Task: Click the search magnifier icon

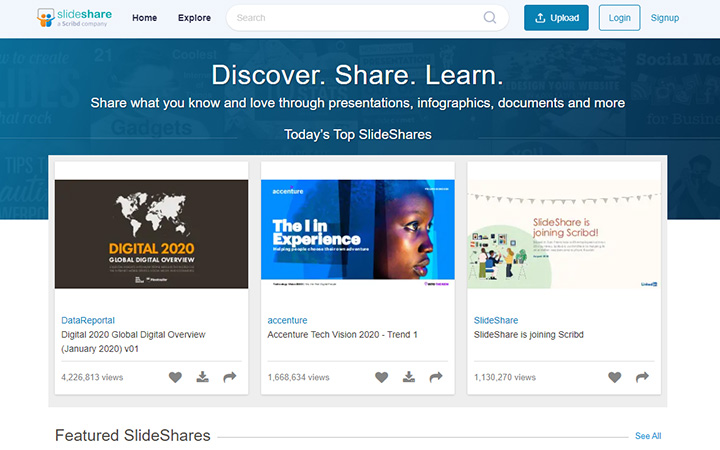Action: (x=490, y=17)
